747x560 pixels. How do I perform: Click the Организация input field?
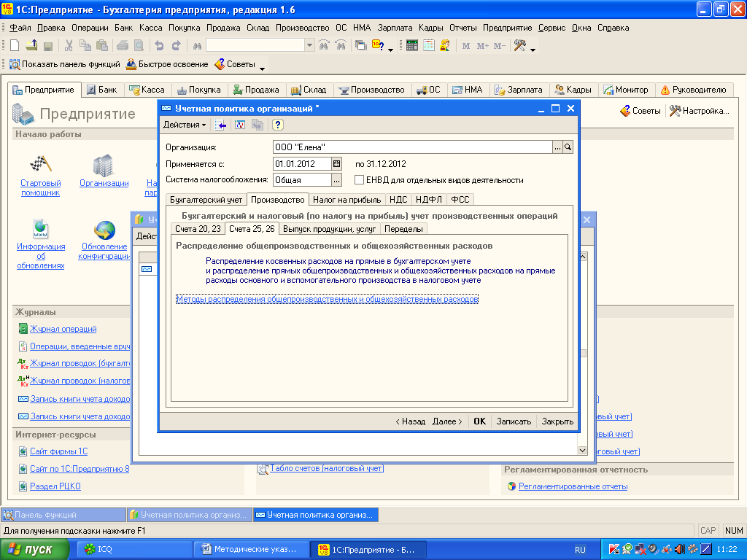413,147
